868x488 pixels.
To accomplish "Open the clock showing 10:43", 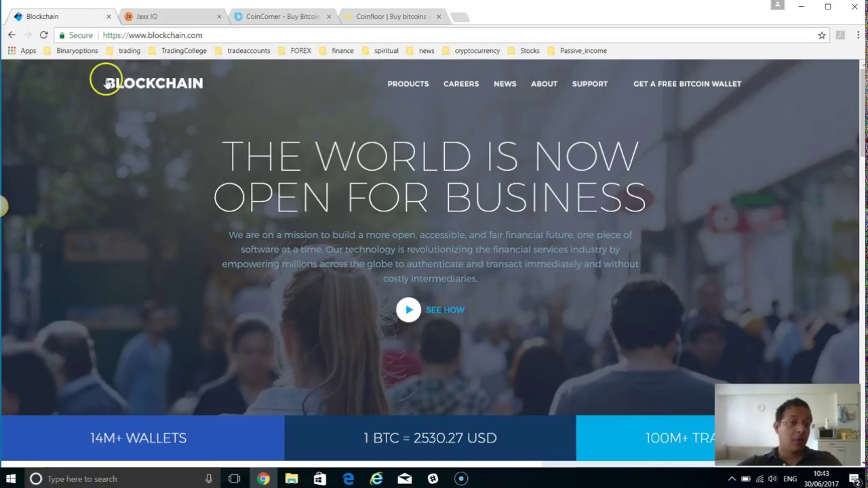I will 821,479.
